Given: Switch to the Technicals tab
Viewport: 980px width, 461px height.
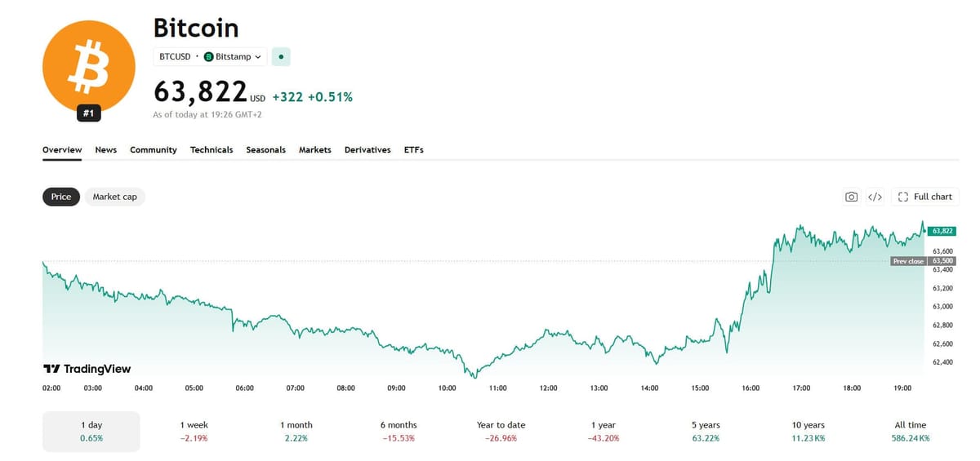Looking at the screenshot, I should (x=212, y=150).
